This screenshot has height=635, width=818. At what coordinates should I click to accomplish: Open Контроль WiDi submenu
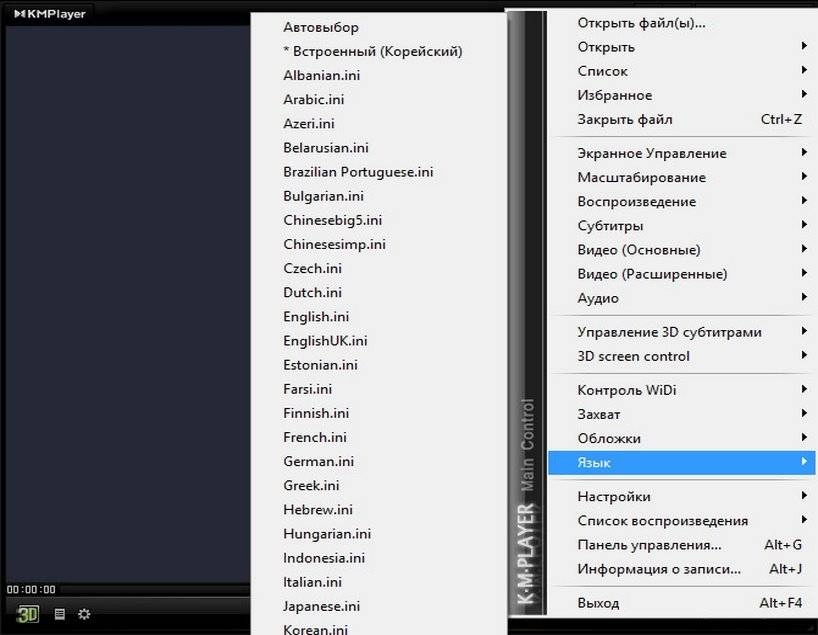[x=681, y=390]
